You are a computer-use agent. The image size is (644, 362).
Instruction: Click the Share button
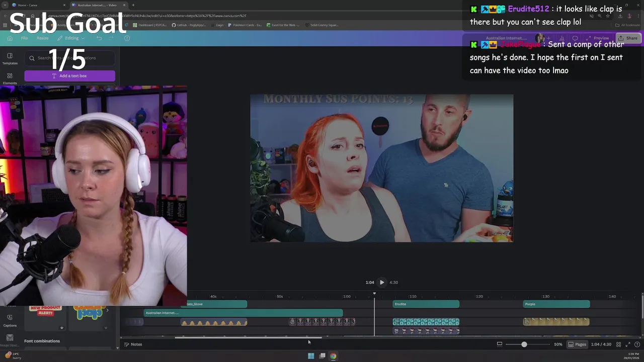point(628,38)
